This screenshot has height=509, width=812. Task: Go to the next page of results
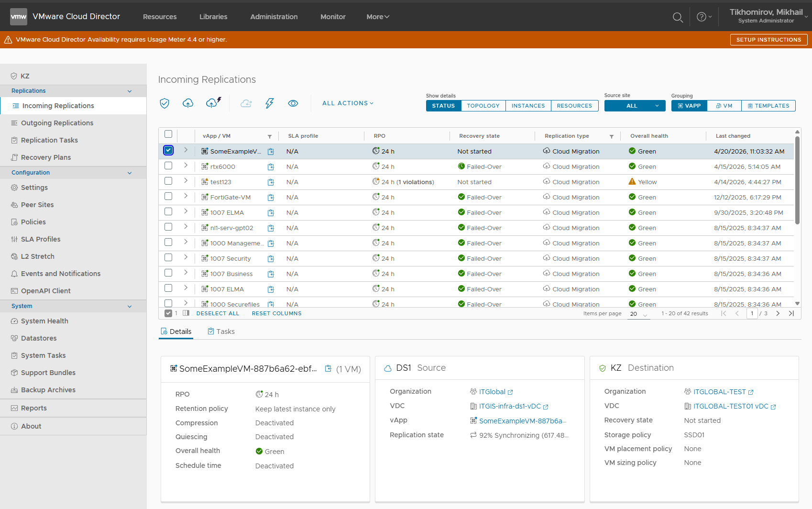778,313
